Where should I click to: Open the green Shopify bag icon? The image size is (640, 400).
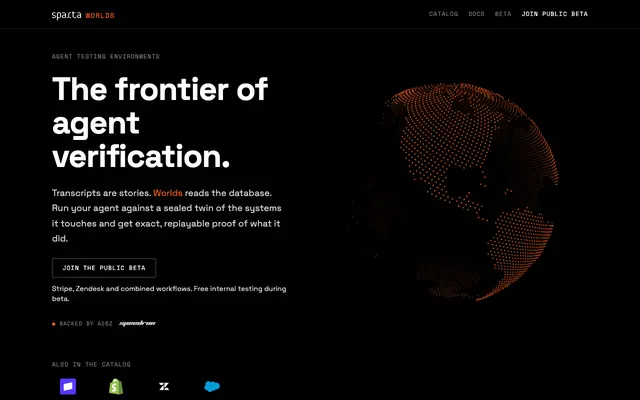tap(116, 386)
